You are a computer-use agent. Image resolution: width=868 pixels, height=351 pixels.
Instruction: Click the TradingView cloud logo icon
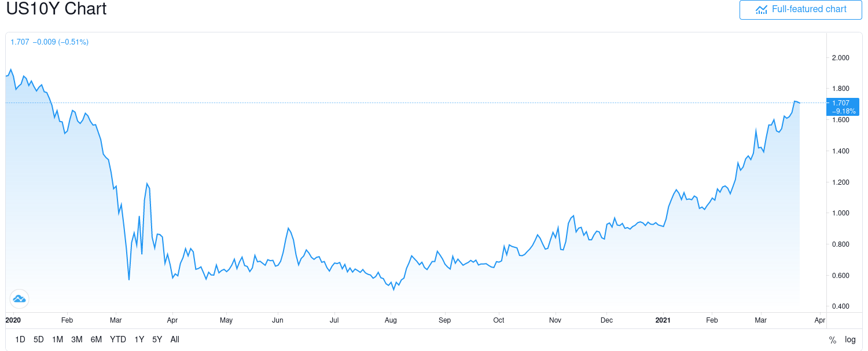click(19, 299)
